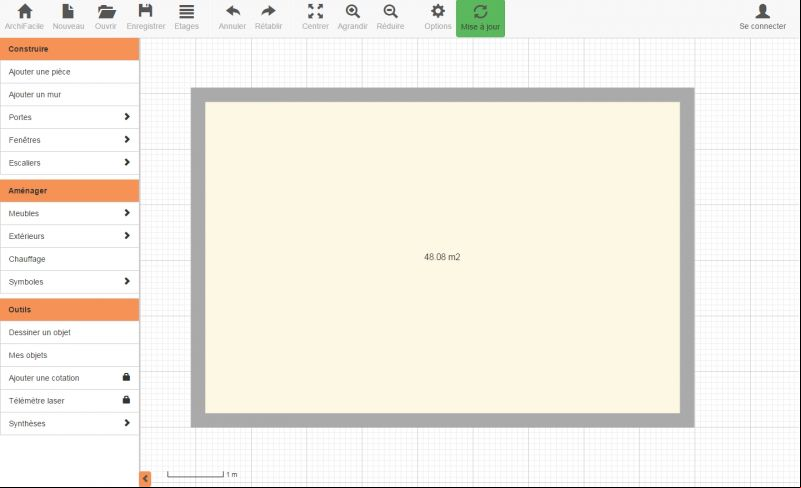Zoom in with Agrandir
801x488 pixels.
pos(352,17)
